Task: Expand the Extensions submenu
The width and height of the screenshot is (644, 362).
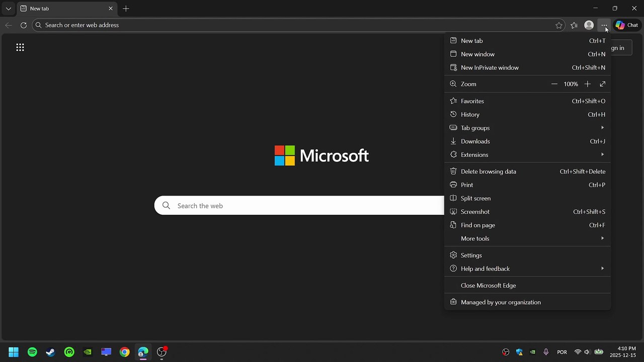Action: pyautogui.click(x=527, y=155)
